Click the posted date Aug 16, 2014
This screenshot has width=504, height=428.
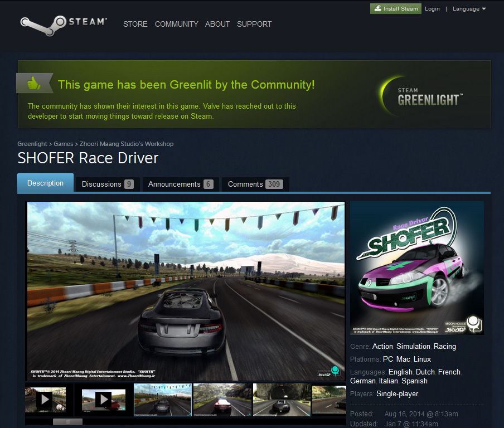(x=421, y=414)
